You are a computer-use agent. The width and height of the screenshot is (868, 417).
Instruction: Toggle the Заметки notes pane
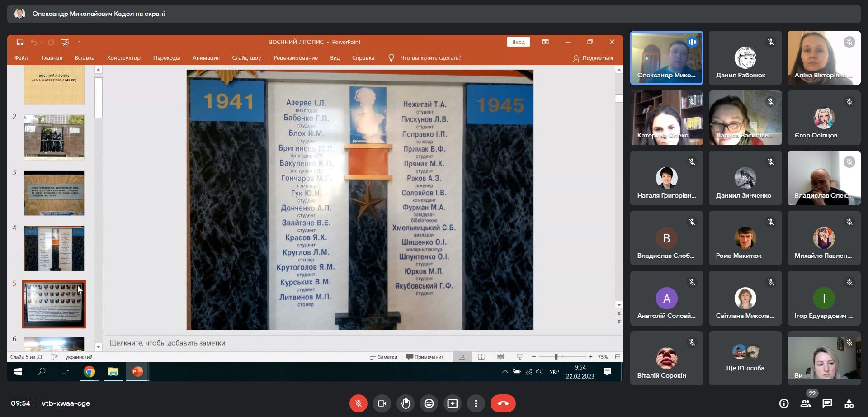tap(383, 357)
